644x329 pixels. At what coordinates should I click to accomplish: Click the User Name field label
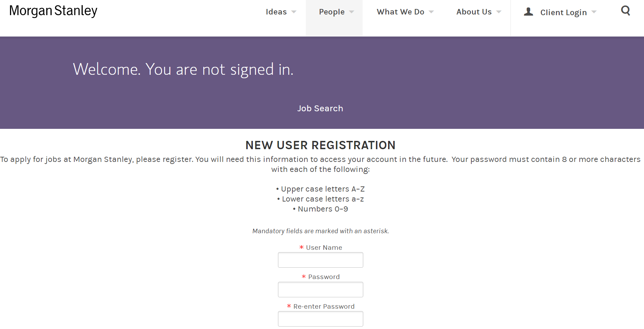coord(324,248)
